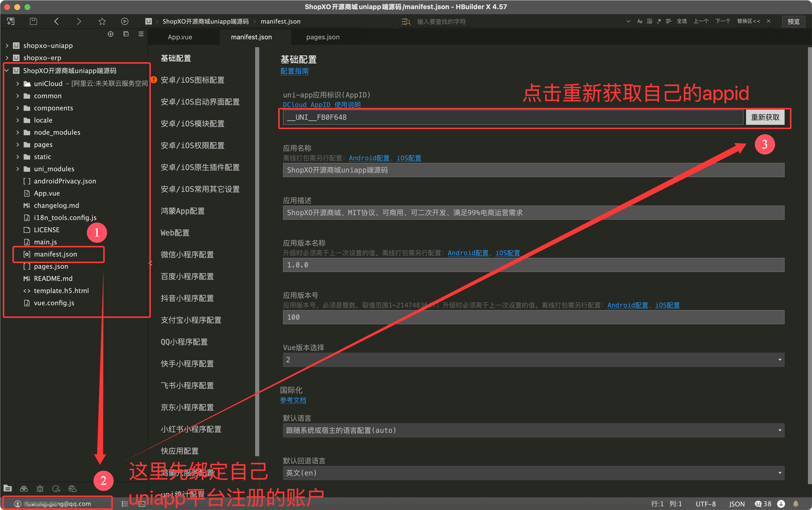Click the star bookmark icon
Image resolution: width=812 pixels, height=510 pixels.
click(x=102, y=22)
